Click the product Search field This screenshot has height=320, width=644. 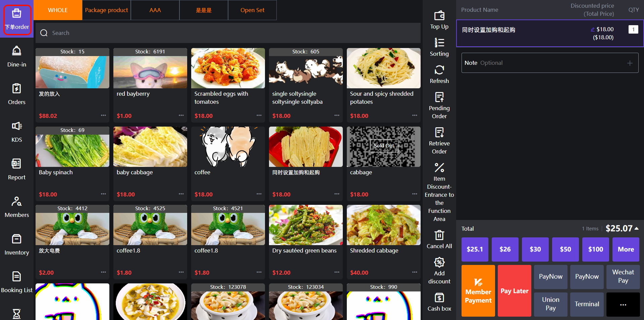tap(228, 33)
